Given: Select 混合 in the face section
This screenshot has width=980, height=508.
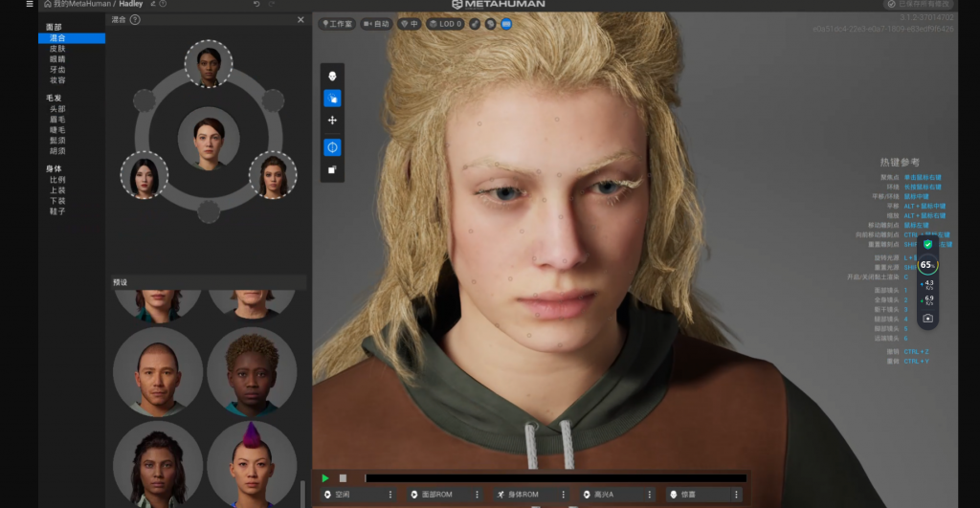Looking at the screenshot, I should 72,38.
